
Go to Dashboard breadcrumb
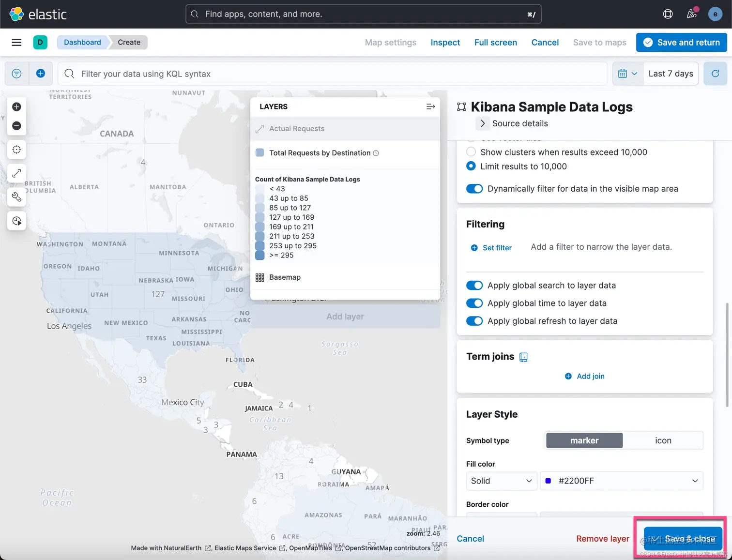(82, 42)
